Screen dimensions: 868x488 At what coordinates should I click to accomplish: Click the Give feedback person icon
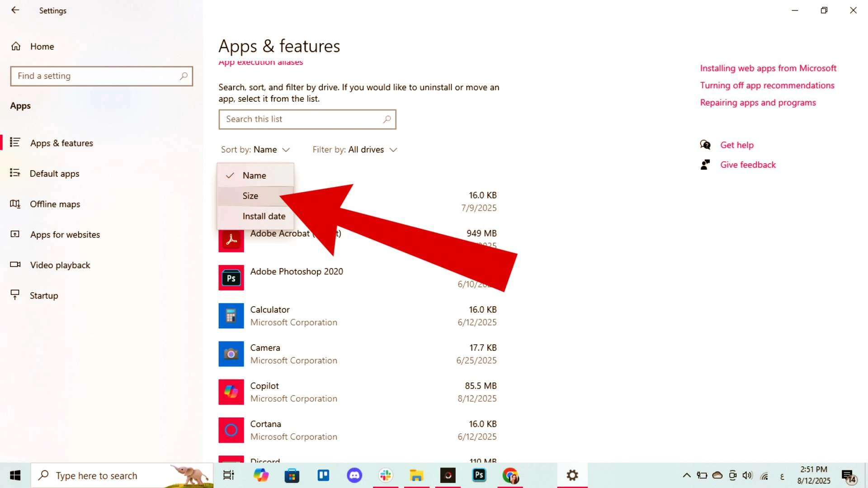pyautogui.click(x=705, y=165)
